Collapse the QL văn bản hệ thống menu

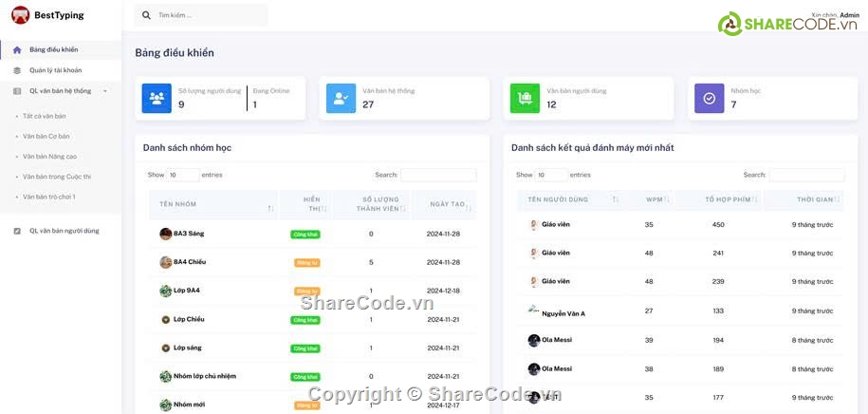click(104, 91)
